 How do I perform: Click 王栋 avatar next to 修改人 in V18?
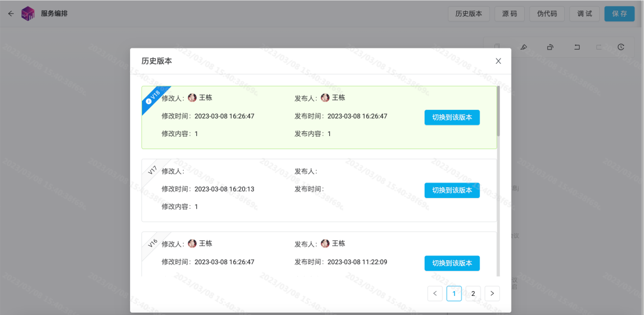pos(192,98)
